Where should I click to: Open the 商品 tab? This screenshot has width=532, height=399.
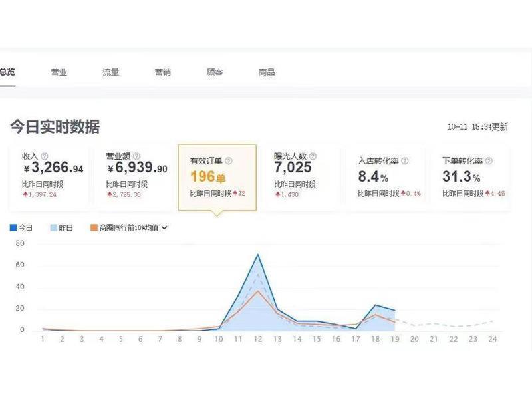coord(267,72)
